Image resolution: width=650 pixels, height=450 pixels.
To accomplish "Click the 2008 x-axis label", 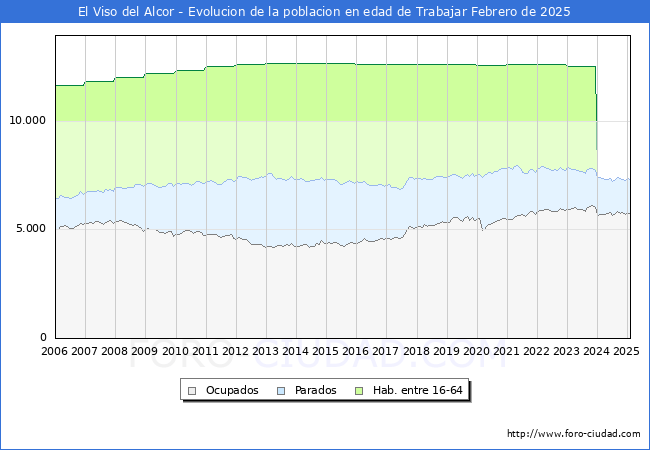I will 114,351.
